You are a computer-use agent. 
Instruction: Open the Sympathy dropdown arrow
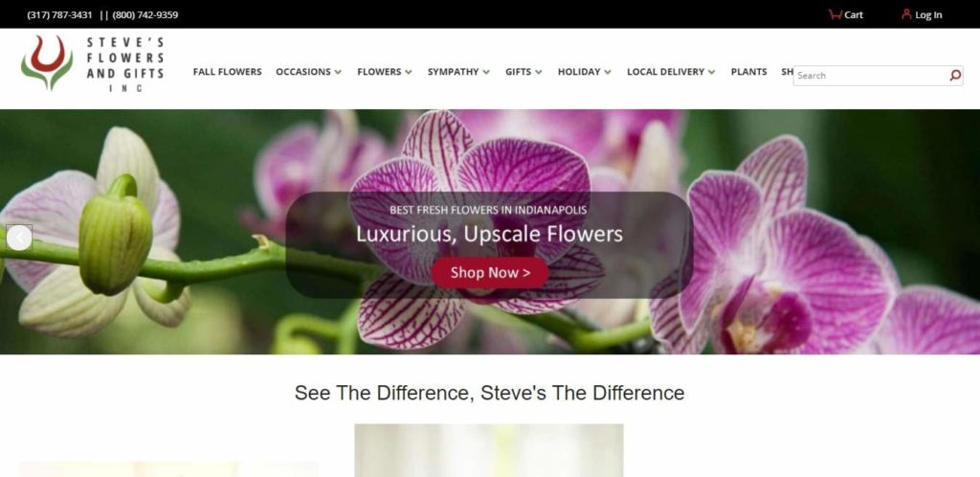[486, 73]
